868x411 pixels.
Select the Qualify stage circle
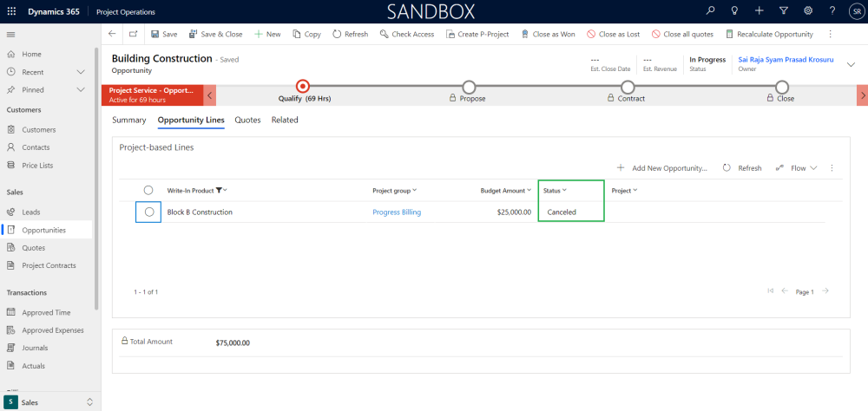click(302, 87)
